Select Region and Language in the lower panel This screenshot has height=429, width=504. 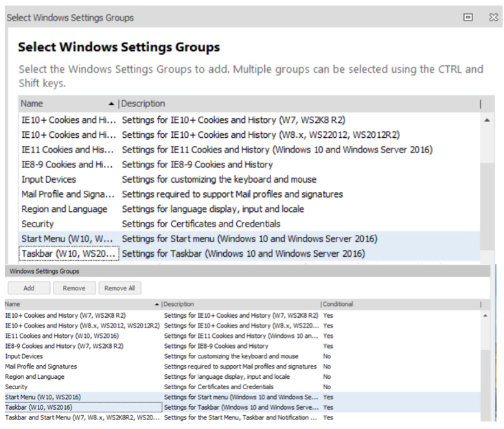(x=242, y=377)
